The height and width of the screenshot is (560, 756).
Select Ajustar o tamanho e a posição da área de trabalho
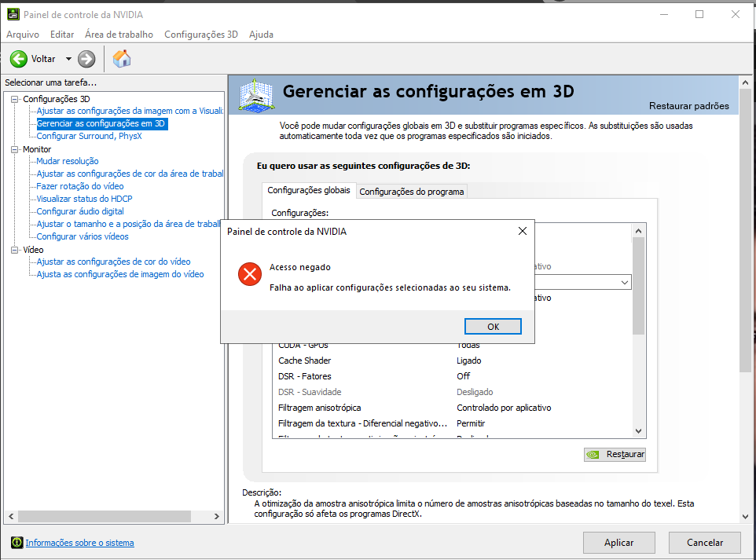click(x=128, y=224)
